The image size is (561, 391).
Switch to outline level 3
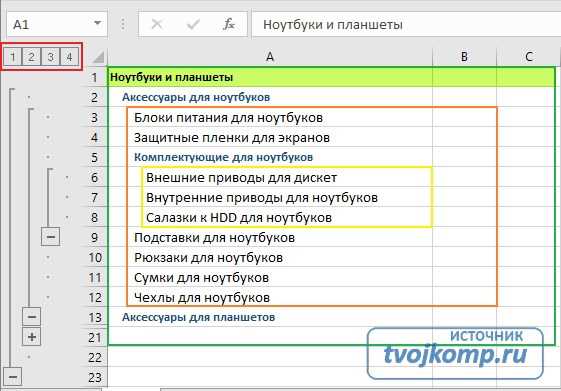pyautogui.click(x=50, y=57)
